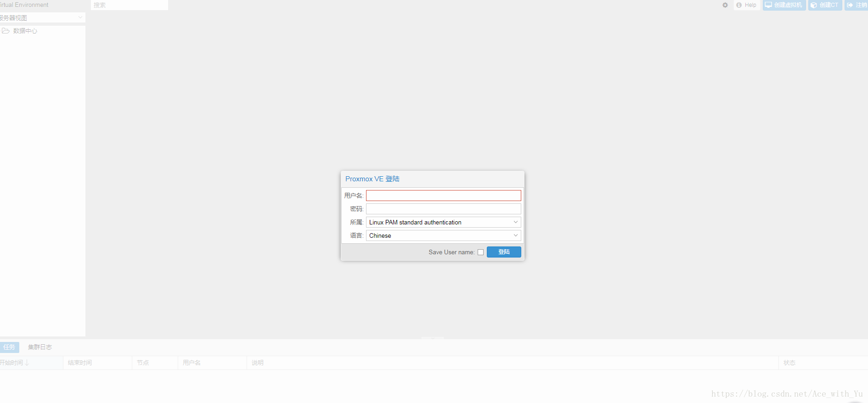Toggle the Save User name checkbox
Viewport: 868px width, 403px height.
[x=480, y=252]
